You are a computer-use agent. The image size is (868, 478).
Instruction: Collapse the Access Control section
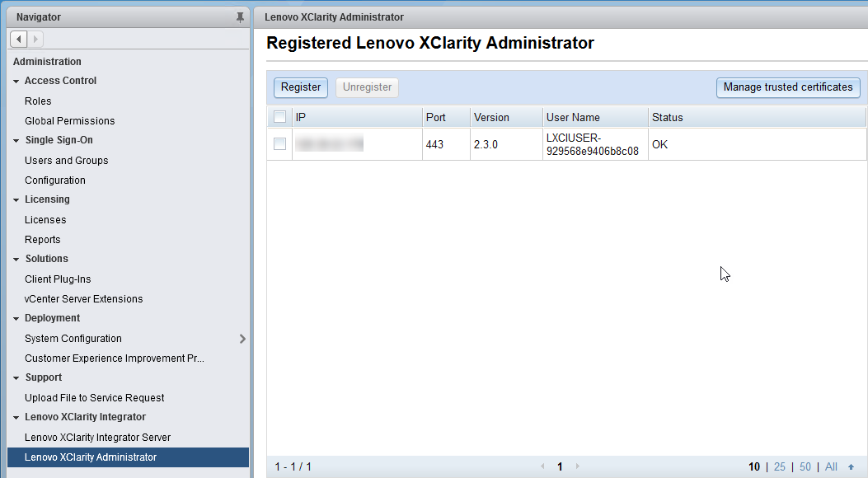point(16,82)
